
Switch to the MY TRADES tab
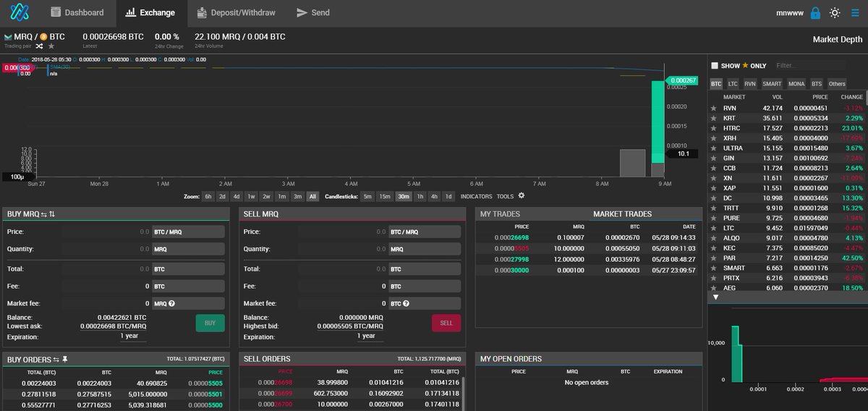coord(500,214)
